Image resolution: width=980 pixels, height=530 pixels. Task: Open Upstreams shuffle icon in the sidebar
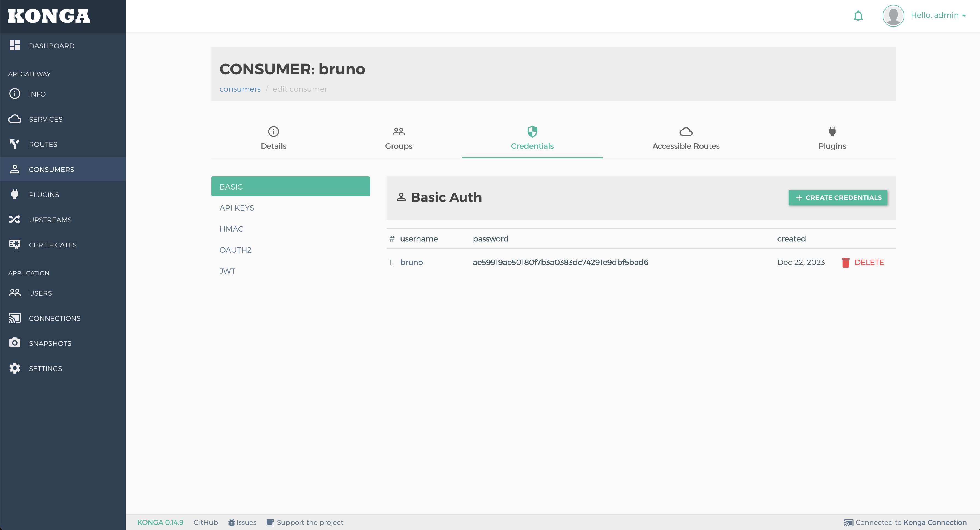point(15,220)
